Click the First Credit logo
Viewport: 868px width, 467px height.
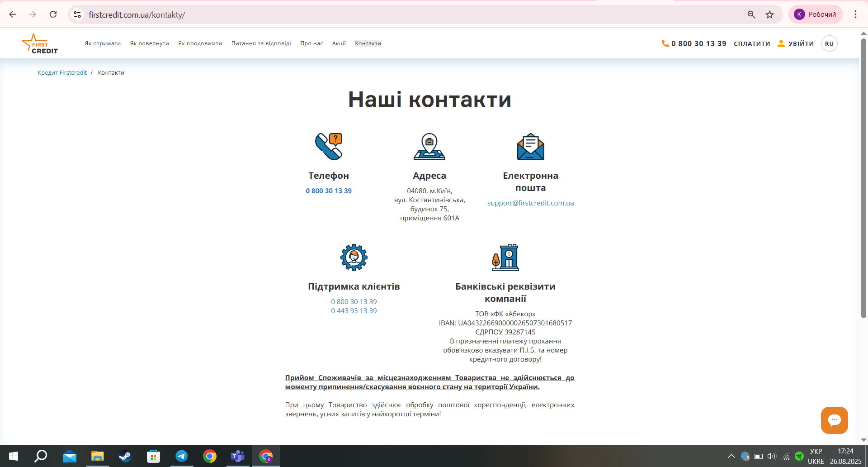40,44
